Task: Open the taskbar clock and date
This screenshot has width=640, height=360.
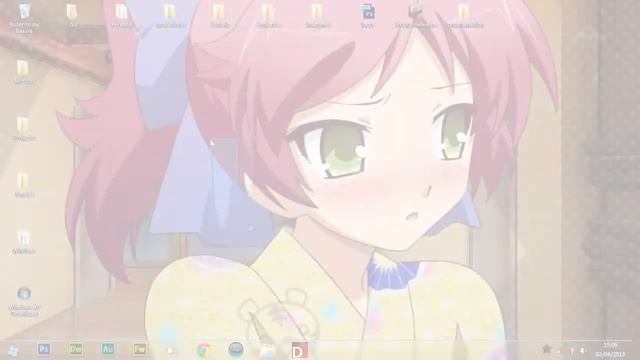Action: pos(610,350)
